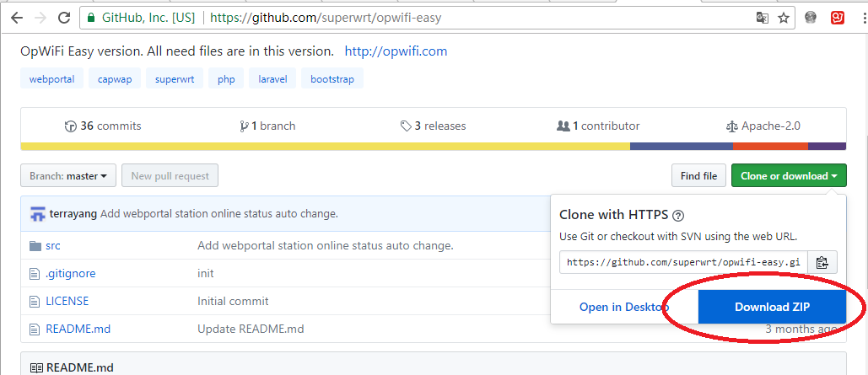Open the 'Update README.md' commit message
868x375 pixels.
tap(251, 329)
